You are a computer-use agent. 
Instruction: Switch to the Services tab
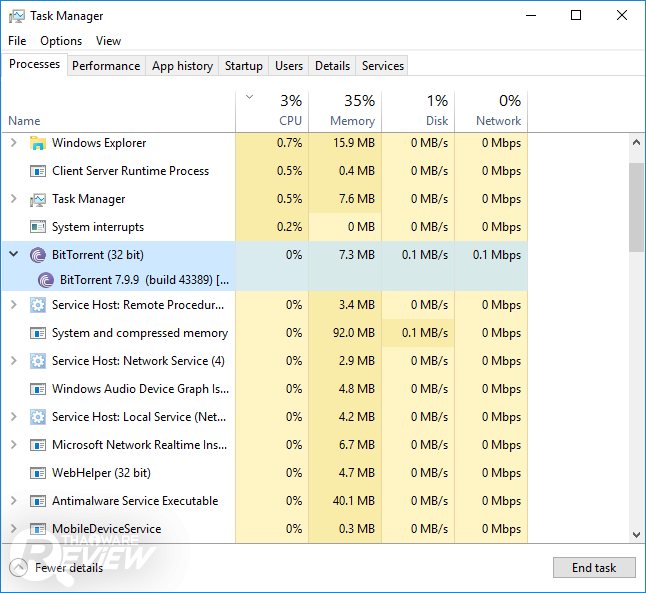pos(382,66)
